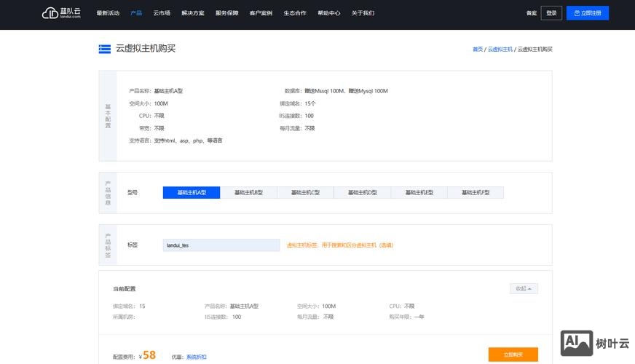This screenshot has height=364, width=635.
Task: Open the 解决方案 menu item
Action: (x=193, y=13)
